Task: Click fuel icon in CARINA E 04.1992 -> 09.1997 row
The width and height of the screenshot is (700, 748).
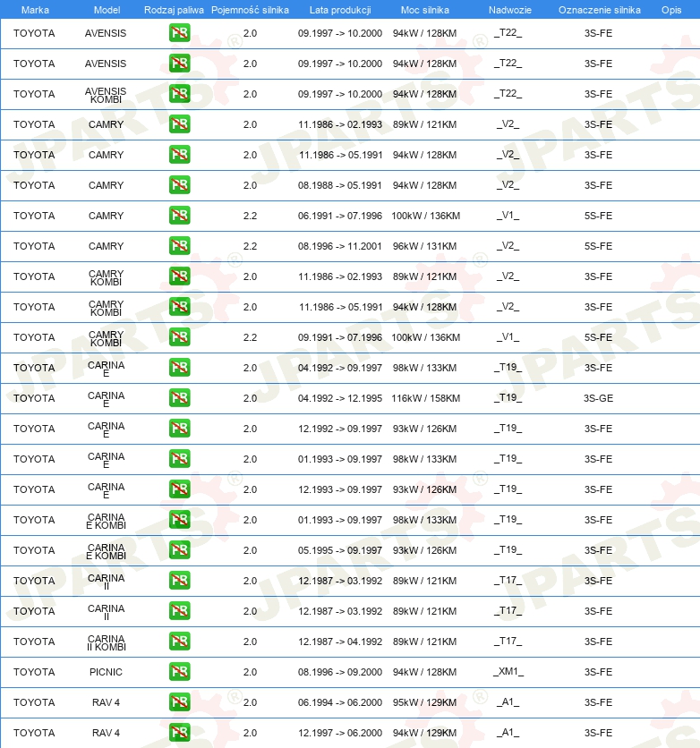Action: pyautogui.click(x=179, y=368)
